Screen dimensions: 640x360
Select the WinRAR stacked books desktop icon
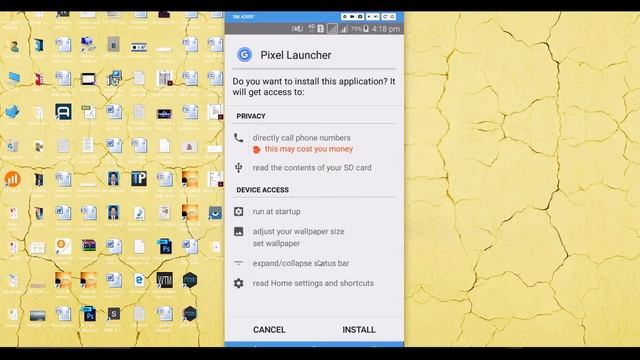[89, 246]
